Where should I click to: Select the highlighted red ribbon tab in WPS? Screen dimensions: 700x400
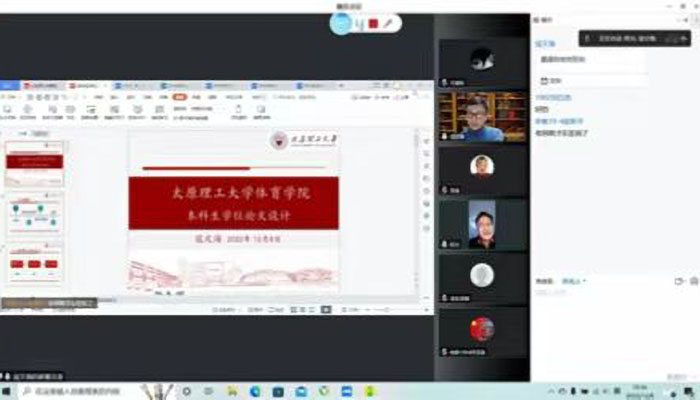click(x=180, y=98)
